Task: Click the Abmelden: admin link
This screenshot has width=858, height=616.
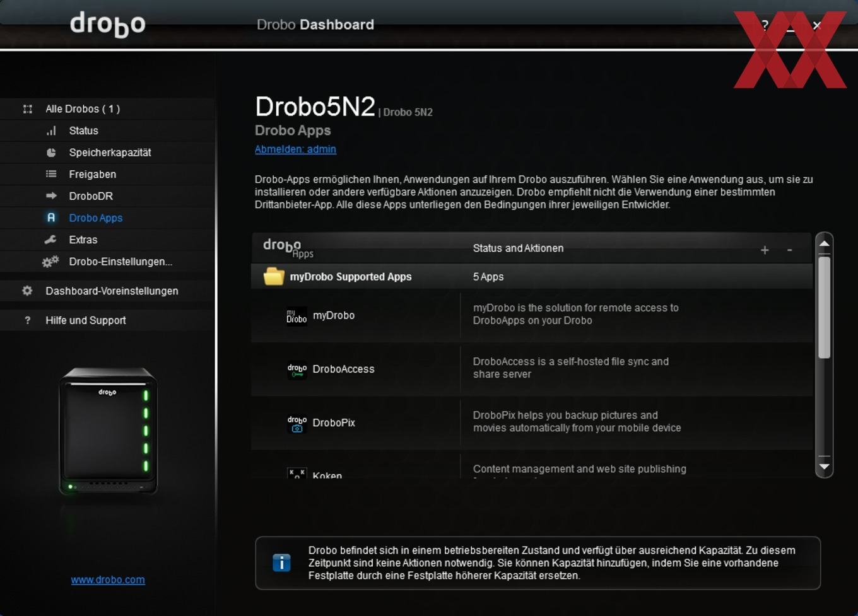Action: (x=295, y=149)
